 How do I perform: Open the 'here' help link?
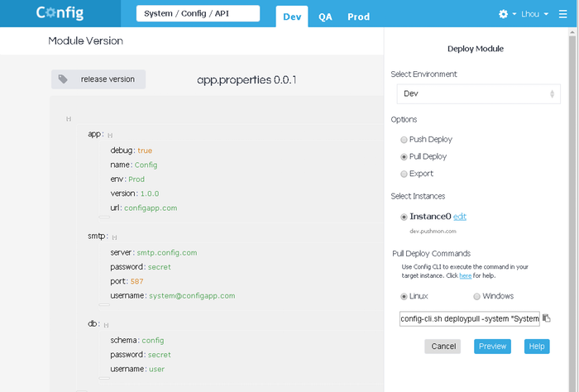click(x=465, y=275)
